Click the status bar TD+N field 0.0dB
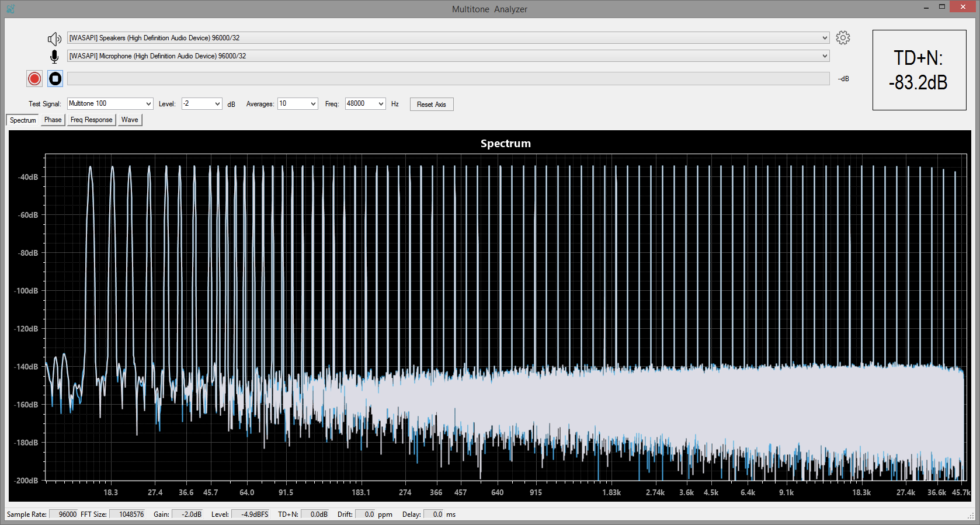Viewport: 980px width, 525px height. (x=315, y=514)
